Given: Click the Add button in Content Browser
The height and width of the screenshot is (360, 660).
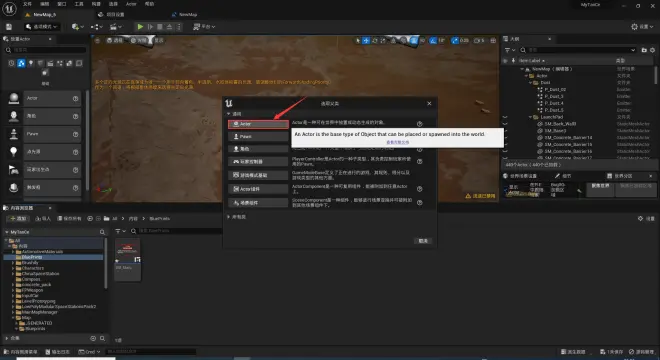Looking at the screenshot, I should click(x=18, y=219).
